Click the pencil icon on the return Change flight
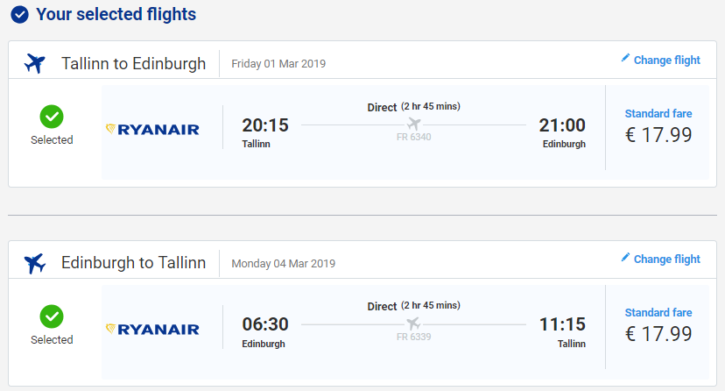Screen dimensions: 725x391 coord(625,257)
